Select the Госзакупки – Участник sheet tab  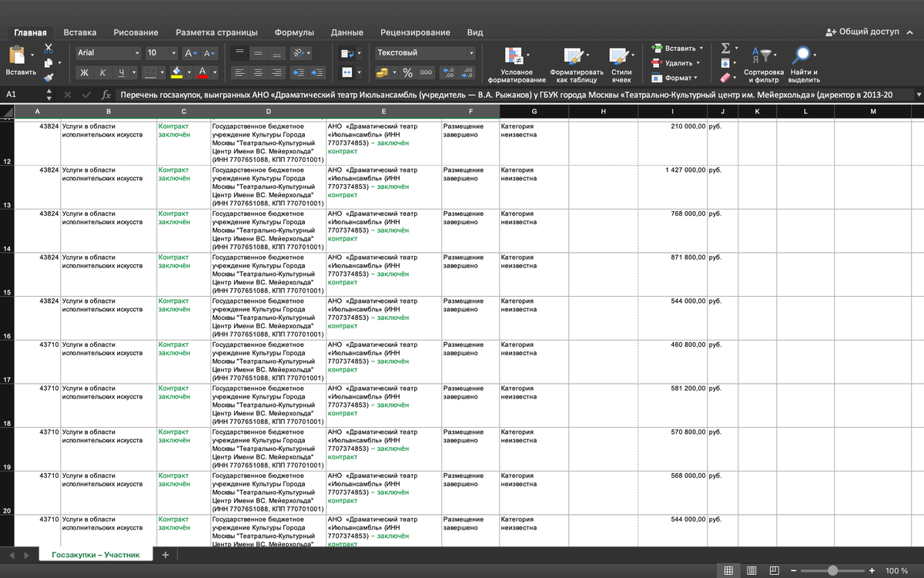95,555
